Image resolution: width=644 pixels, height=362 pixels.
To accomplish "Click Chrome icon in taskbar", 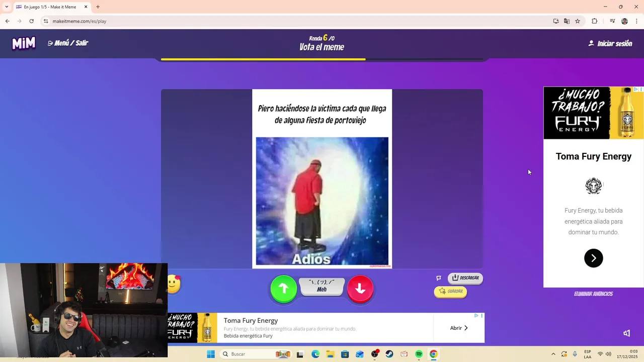I will click(433, 354).
